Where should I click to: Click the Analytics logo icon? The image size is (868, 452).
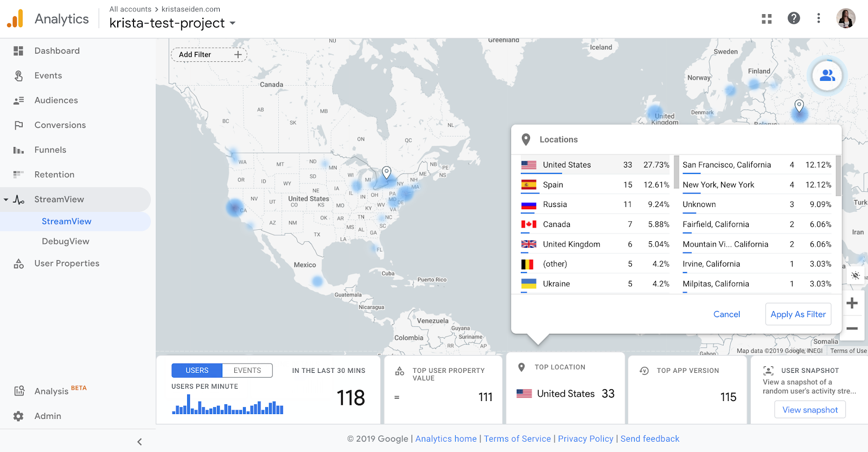coord(15,18)
